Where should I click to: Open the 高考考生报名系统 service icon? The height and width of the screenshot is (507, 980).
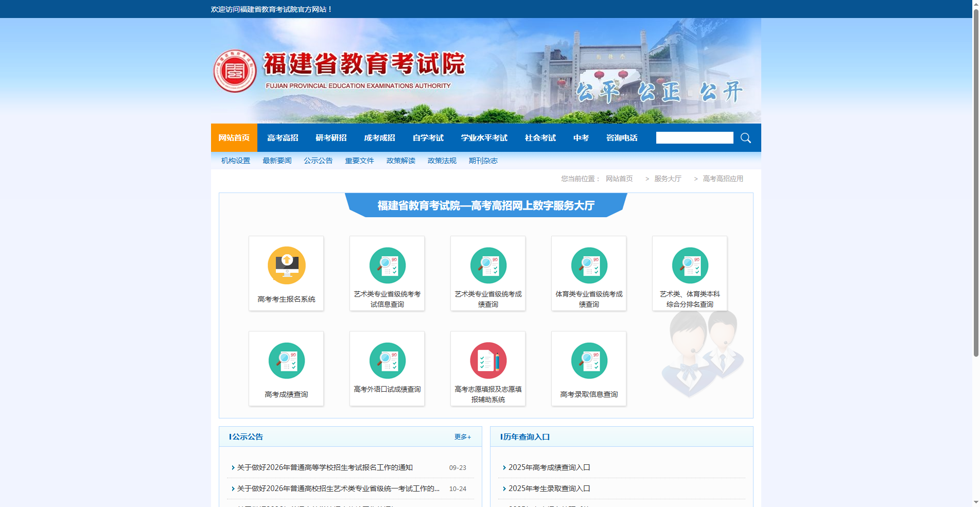[286, 273]
